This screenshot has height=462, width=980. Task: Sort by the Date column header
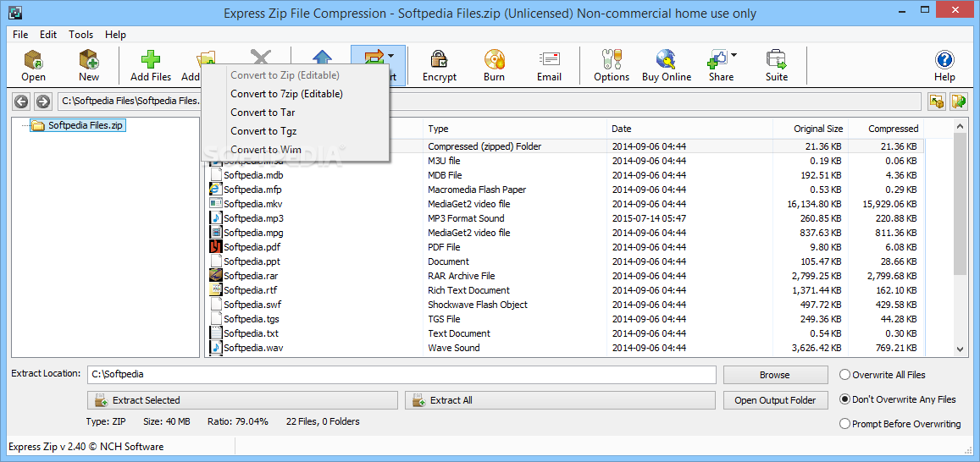tap(690, 129)
